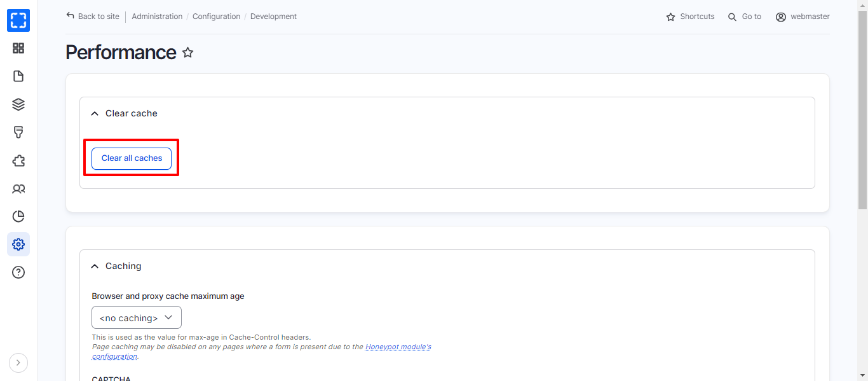868x381 pixels.
Task: Open the Content page icon in sidebar
Action: pyautogui.click(x=18, y=76)
